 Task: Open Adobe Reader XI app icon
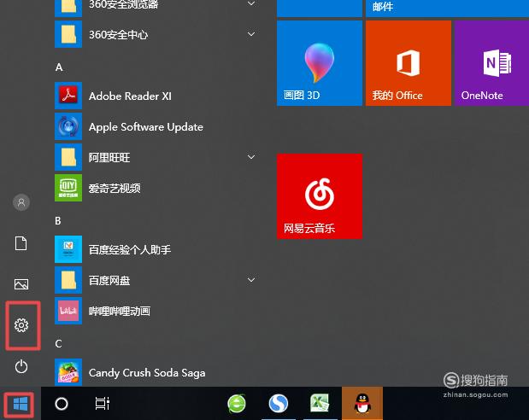(x=68, y=96)
